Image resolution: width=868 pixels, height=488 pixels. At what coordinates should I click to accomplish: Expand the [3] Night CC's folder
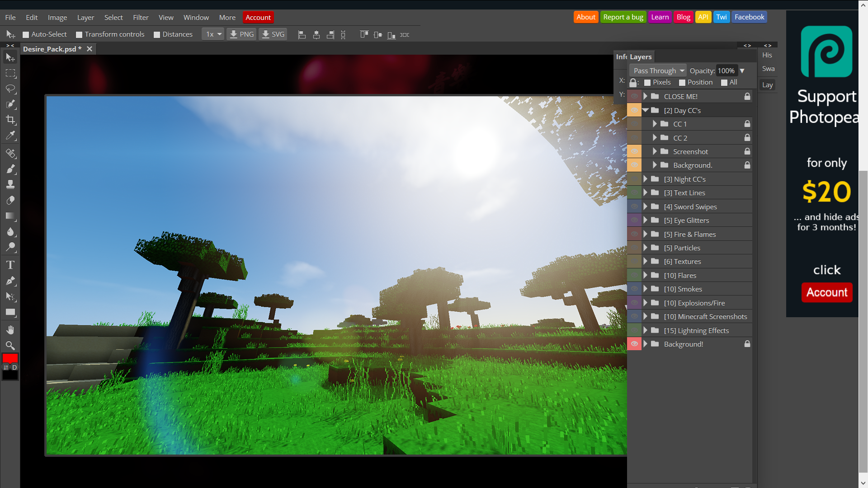point(646,179)
